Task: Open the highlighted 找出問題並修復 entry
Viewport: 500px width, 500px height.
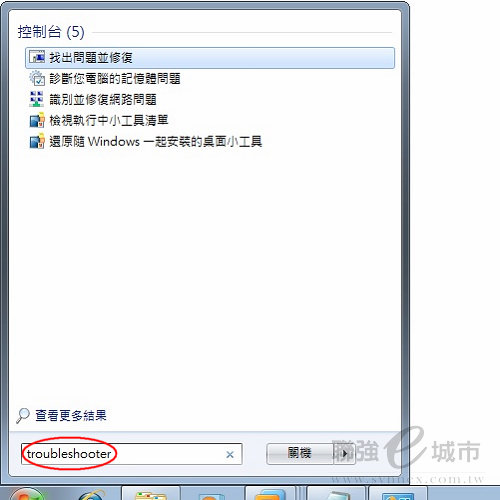Action: (x=210, y=58)
